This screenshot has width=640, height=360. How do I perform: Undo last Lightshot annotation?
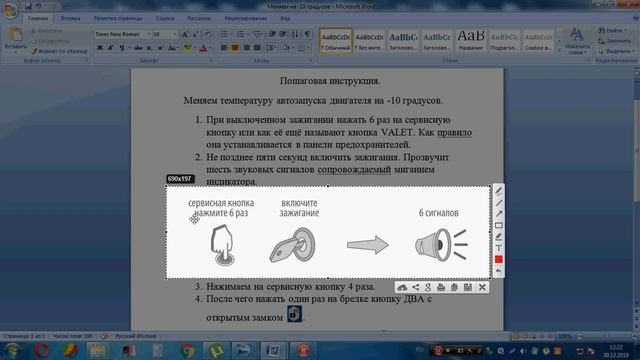[x=498, y=271]
